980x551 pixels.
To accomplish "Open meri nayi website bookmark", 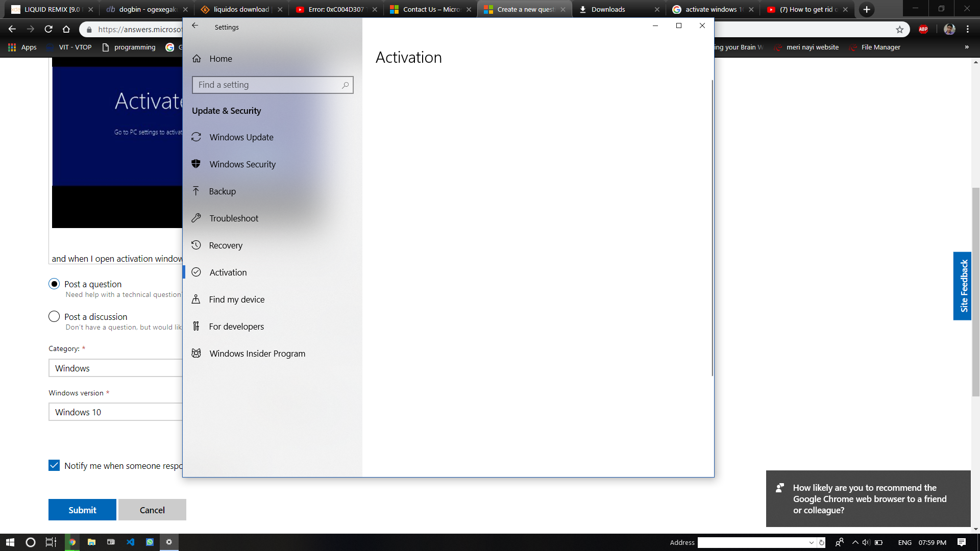I will 806,47.
